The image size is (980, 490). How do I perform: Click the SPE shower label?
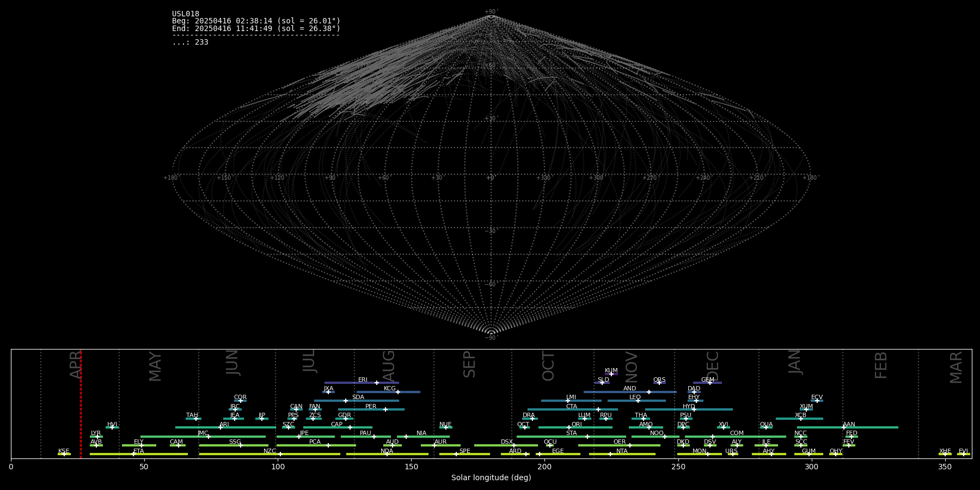464,451
